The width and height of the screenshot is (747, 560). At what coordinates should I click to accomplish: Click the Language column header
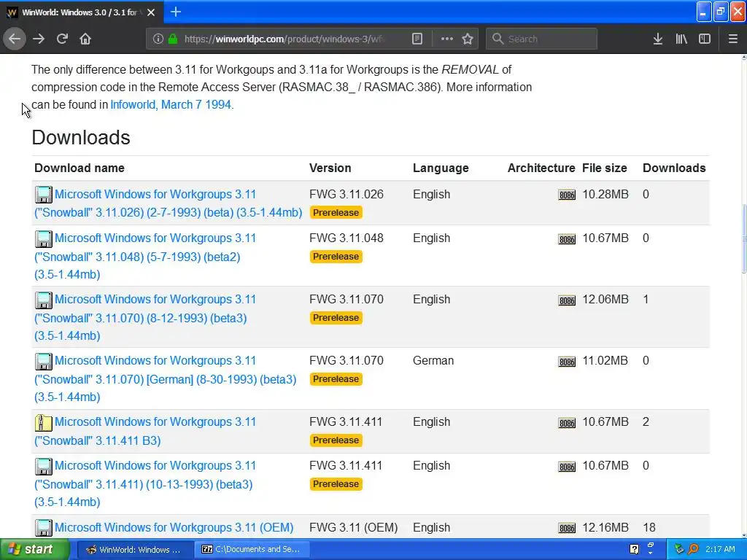[441, 168]
